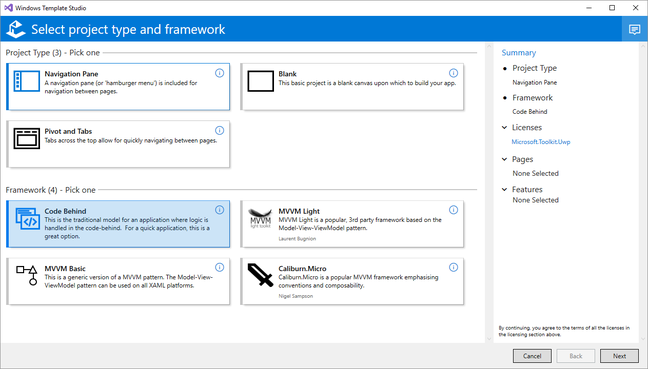Image resolution: width=648 pixels, height=369 pixels.
Task: Click the Summary heading
Action: tap(519, 52)
